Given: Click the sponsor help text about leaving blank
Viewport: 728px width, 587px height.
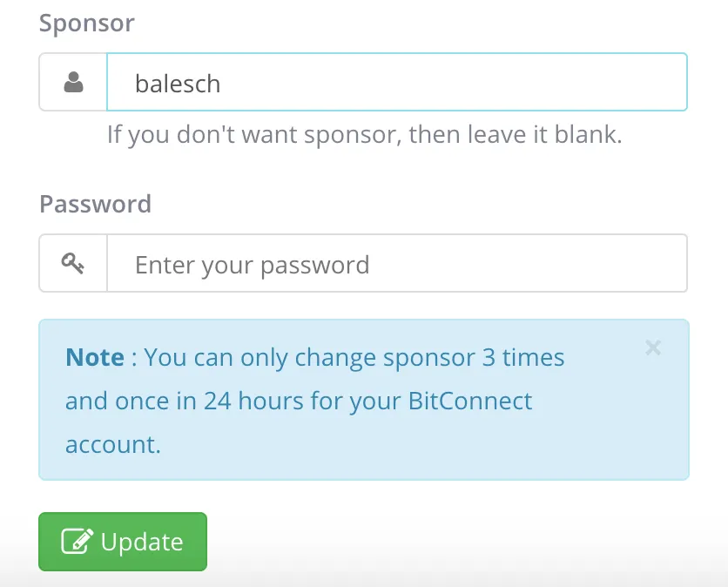Looking at the screenshot, I should click(x=365, y=135).
